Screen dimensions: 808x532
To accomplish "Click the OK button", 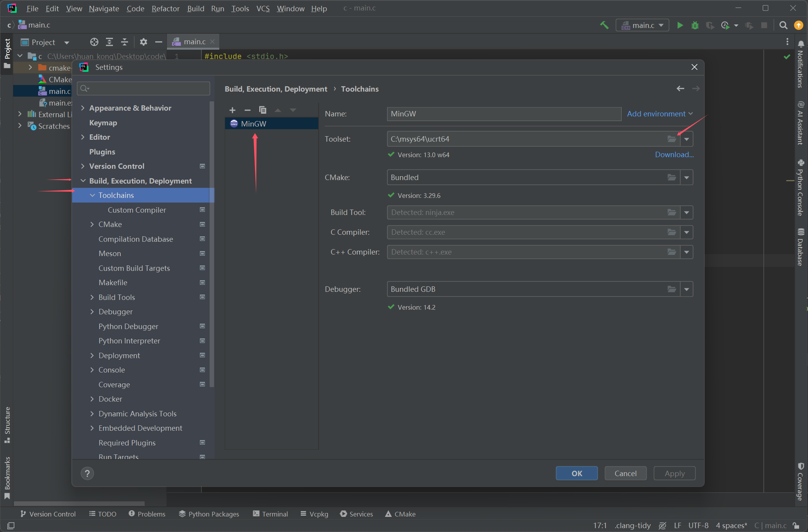I will point(577,473).
